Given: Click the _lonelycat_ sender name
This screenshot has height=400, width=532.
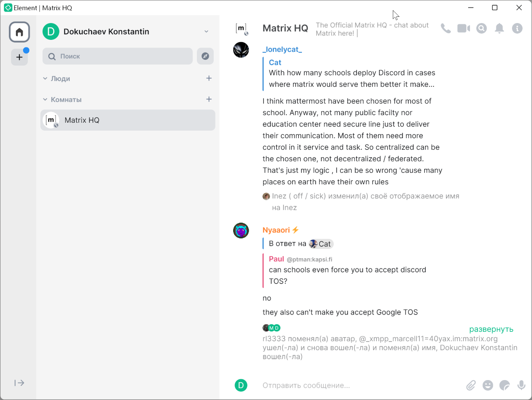Looking at the screenshot, I should tap(282, 50).
